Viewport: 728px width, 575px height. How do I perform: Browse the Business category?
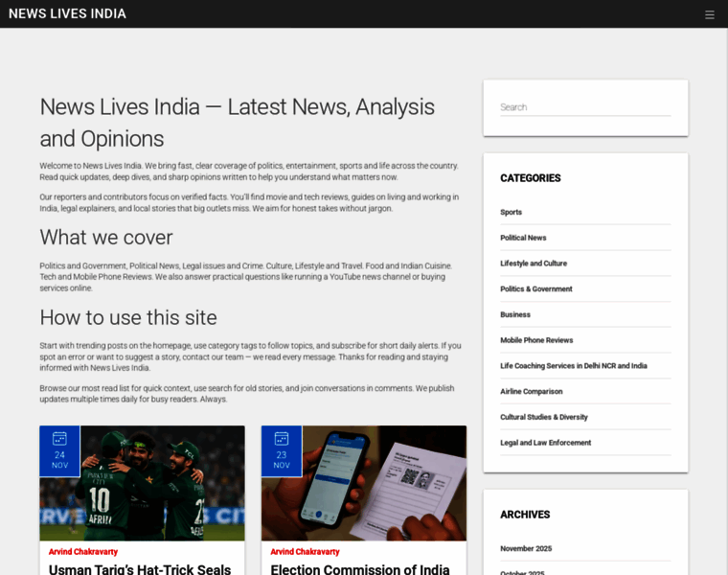(x=514, y=314)
